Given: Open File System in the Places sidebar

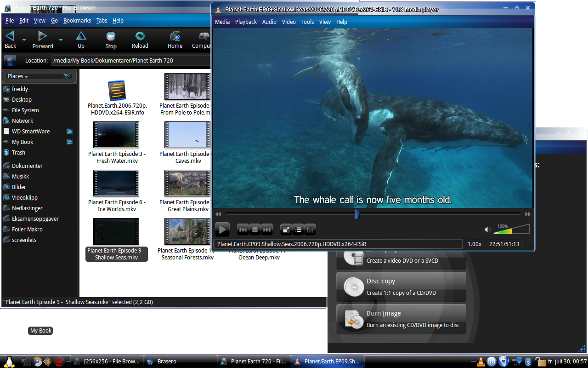Looking at the screenshot, I should click(25, 110).
